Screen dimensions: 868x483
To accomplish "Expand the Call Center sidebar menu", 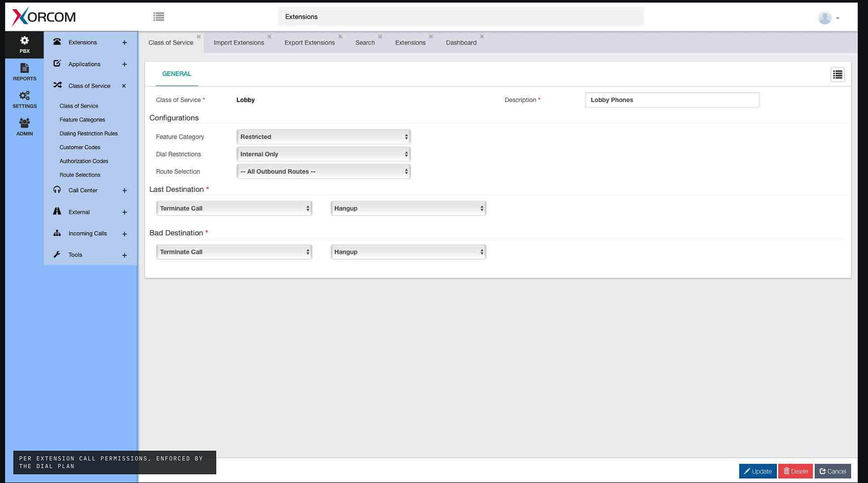I will (124, 191).
